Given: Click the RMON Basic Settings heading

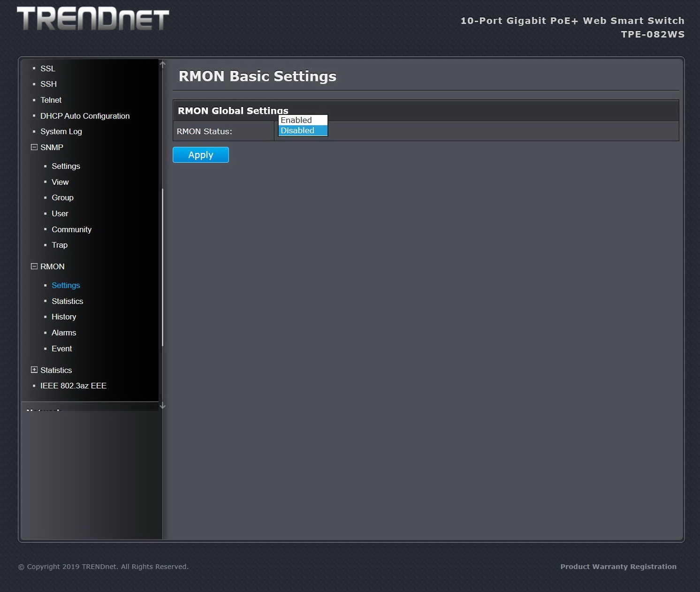Looking at the screenshot, I should (x=258, y=76).
